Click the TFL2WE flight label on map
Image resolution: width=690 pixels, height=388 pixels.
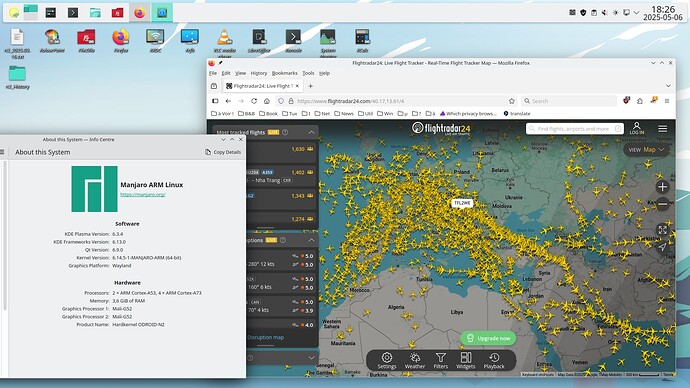(x=462, y=203)
